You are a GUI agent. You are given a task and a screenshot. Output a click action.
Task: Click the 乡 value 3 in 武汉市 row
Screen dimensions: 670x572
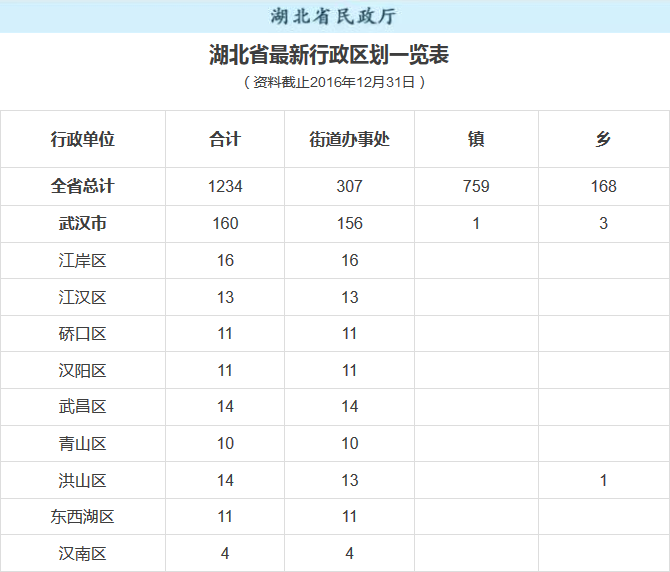[x=603, y=223]
